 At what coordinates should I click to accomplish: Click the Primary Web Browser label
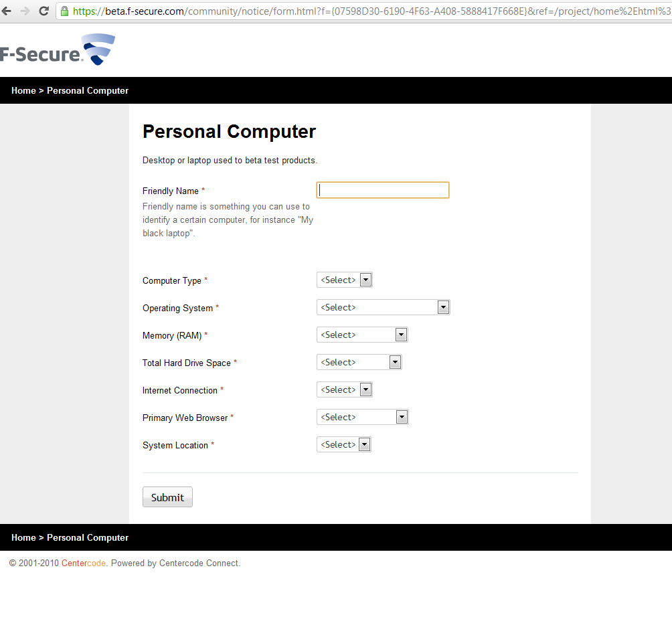tap(185, 418)
